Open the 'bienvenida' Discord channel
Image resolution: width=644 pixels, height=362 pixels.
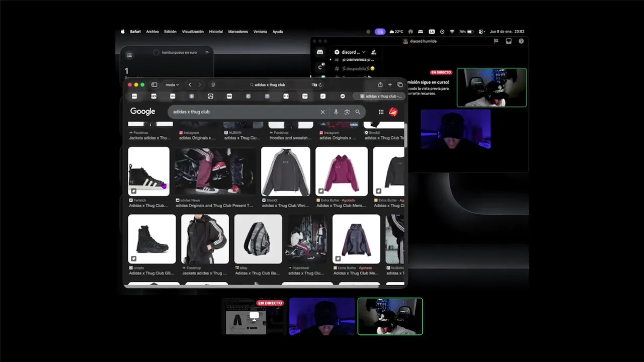click(355, 60)
